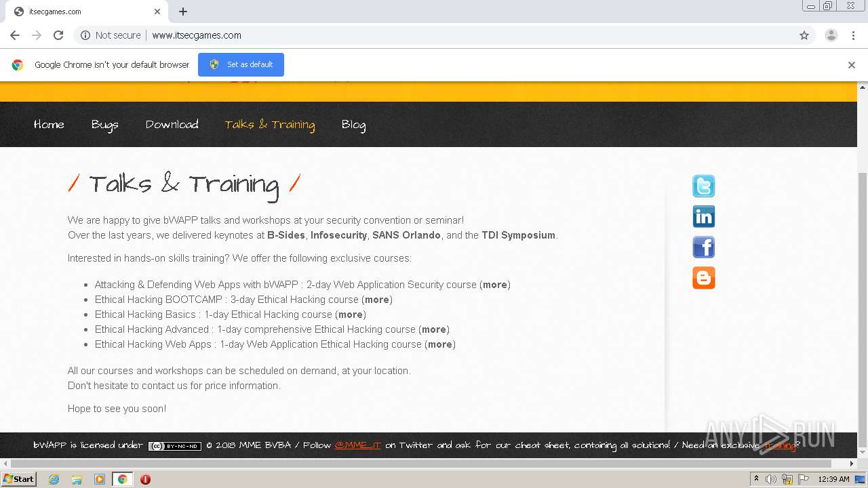Click more link for Ethical Hacking Basics
The image size is (868, 488).
351,314
